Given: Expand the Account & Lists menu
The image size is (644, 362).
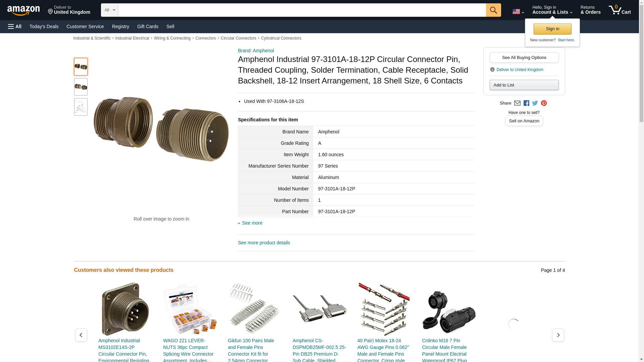Looking at the screenshot, I should point(552,10).
